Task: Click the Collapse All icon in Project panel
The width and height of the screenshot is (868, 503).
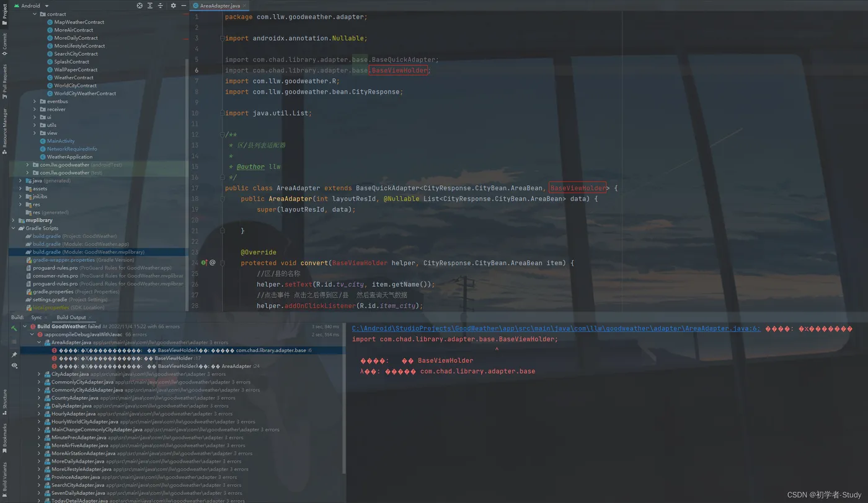Action: point(161,6)
